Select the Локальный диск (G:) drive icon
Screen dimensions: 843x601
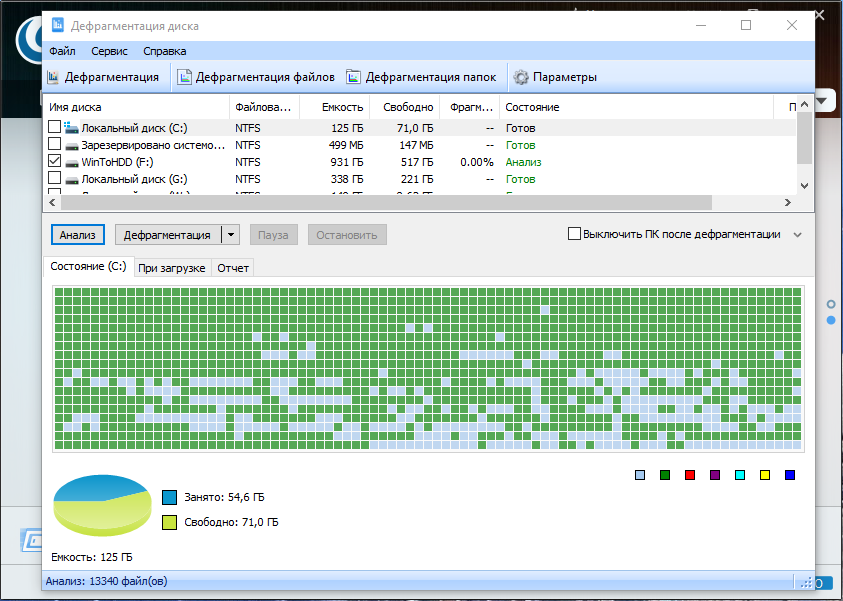(x=72, y=180)
